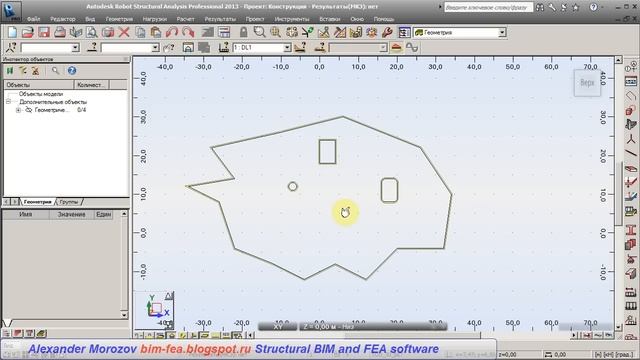Open the Файл menu
This screenshot has width=640, height=360.
[x=33, y=19]
